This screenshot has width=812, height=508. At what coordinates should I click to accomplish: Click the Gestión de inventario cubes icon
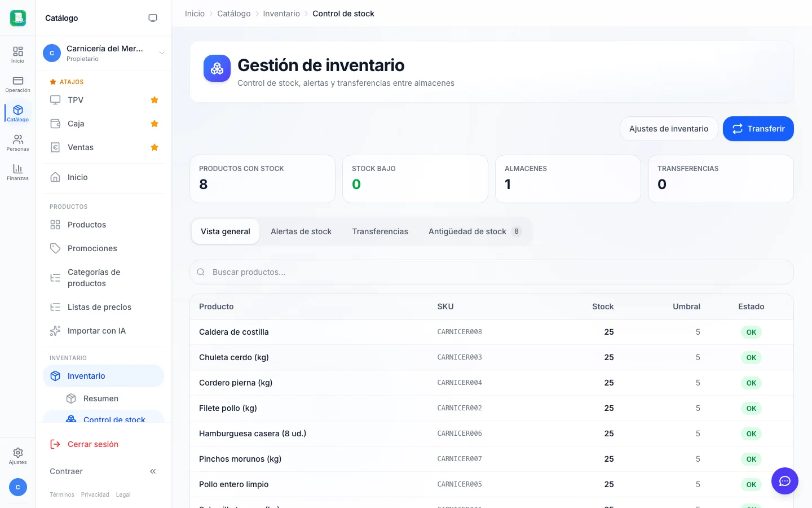[217, 68]
